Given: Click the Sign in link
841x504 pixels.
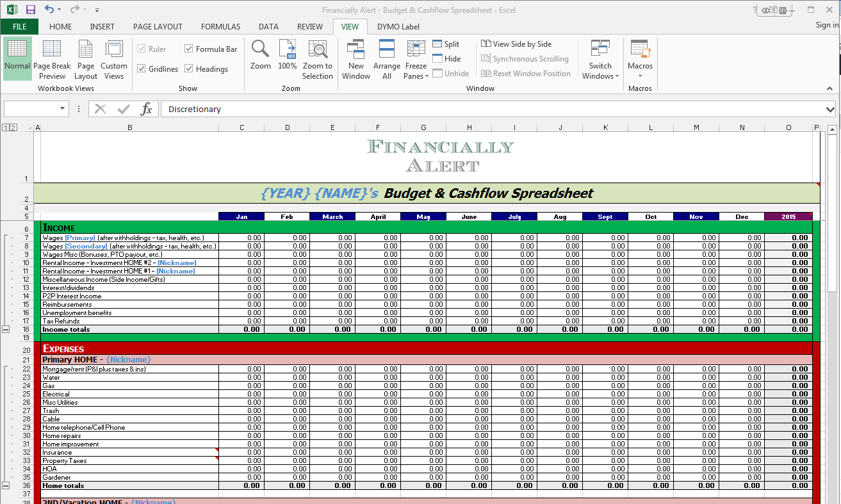Looking at the screenshot, I should (827, 25).
